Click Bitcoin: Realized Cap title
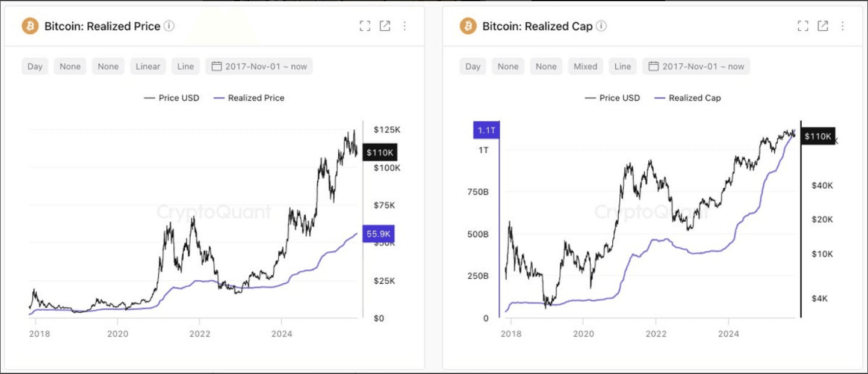868x374 pixels. click(537, 26)
